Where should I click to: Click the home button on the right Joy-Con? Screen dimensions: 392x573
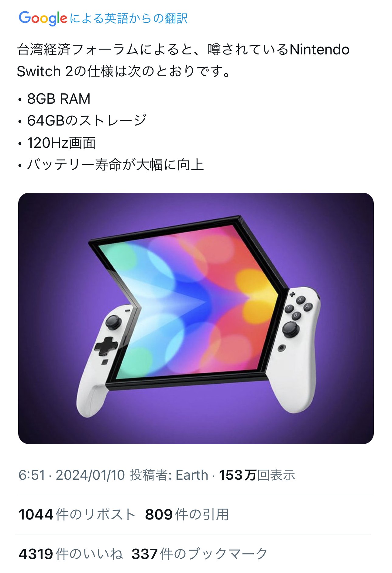tap(282, 348)
